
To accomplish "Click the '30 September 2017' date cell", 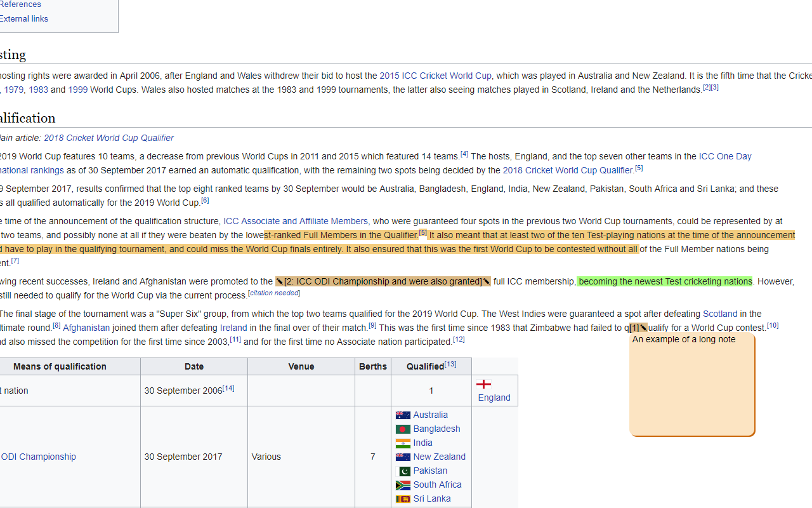I will coord(194,457).
